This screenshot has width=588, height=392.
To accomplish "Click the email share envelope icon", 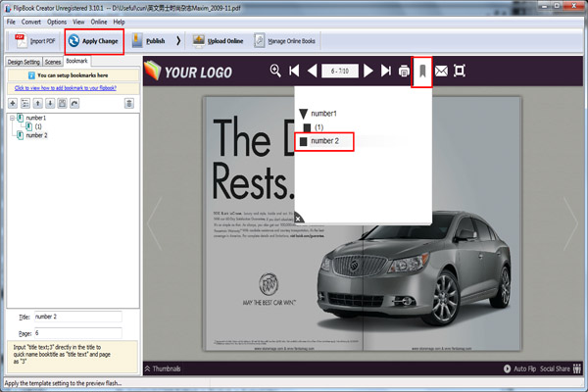I will 441,71.
